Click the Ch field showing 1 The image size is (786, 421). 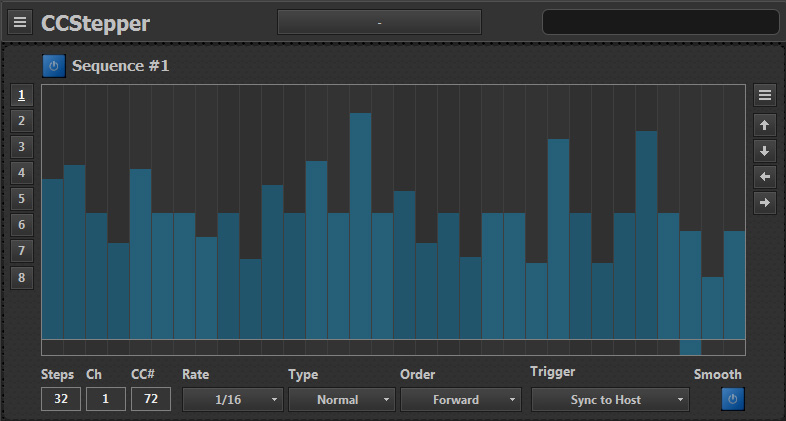[x=106, y=399]
